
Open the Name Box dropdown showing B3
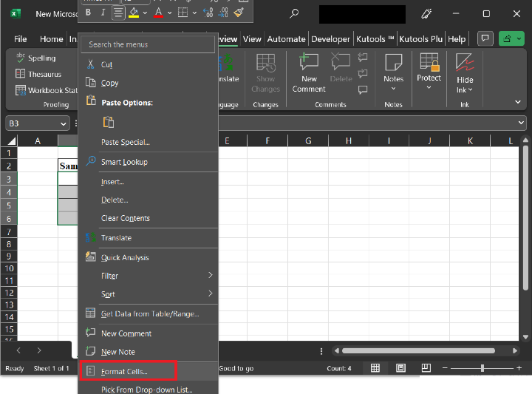pos(63,124)
